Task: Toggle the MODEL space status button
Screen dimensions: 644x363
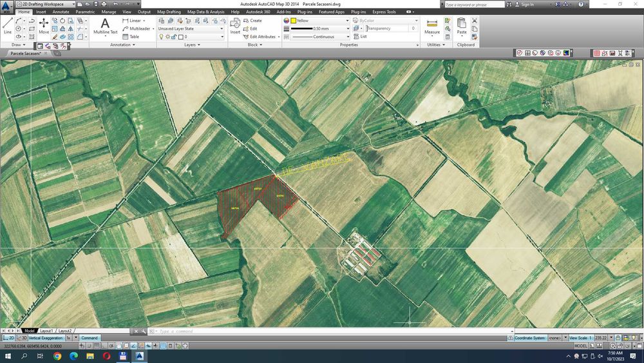Action: [x=580, y=346]
